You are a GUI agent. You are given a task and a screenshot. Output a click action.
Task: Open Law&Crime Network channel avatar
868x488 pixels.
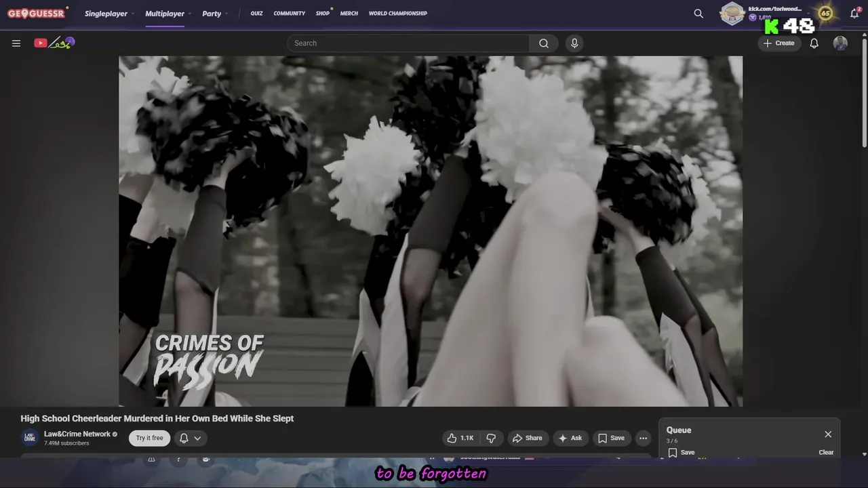click(x=30, y=438)
